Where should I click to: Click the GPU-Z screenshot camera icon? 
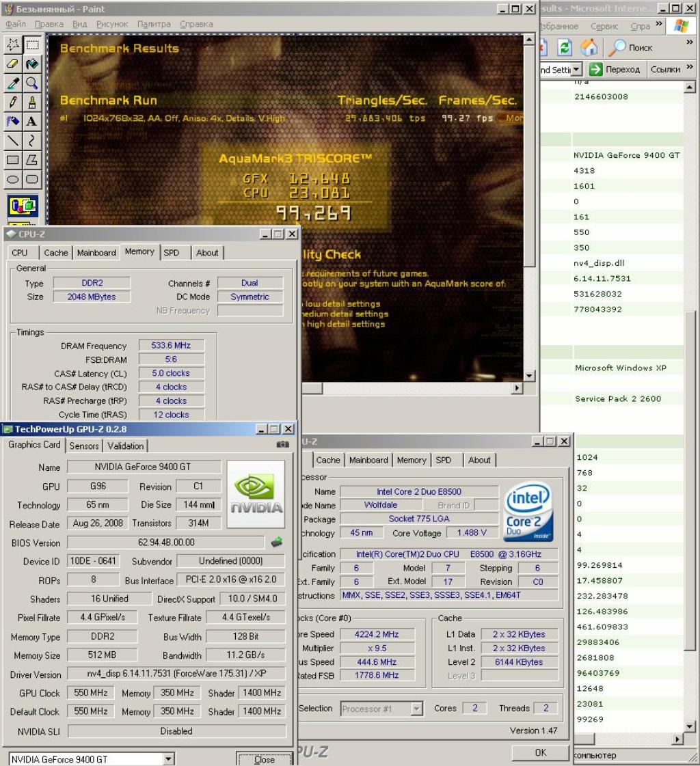coord(282,445)
